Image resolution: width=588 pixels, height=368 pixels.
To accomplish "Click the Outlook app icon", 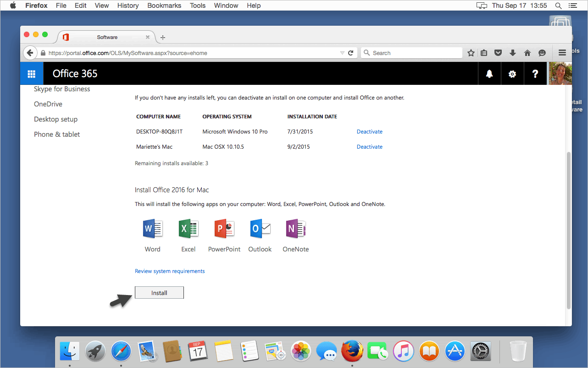I will click(260, 229).
